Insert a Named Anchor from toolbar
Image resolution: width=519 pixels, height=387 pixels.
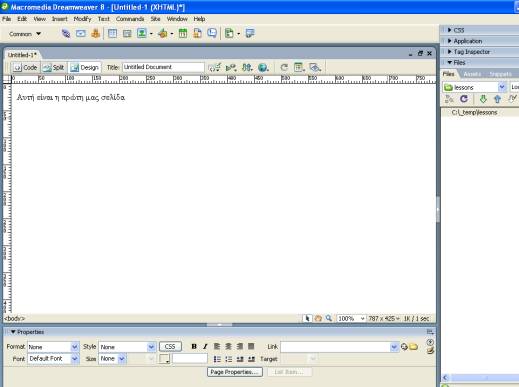click(96, 33)
